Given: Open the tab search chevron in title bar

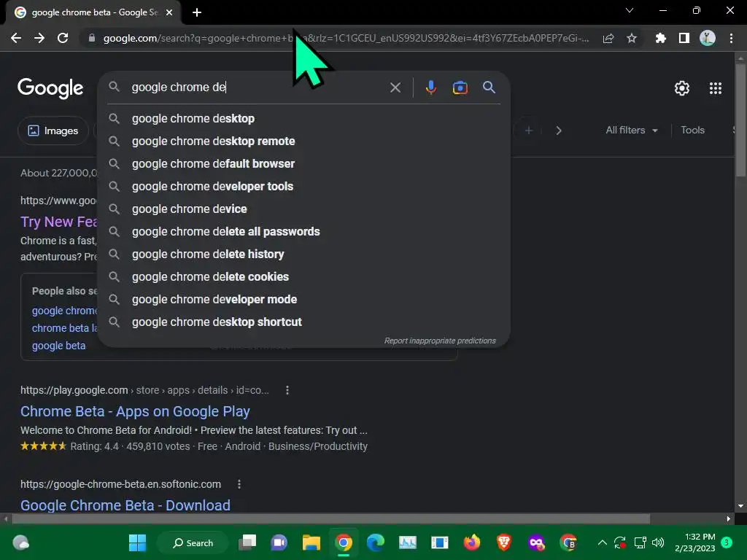Looking at the screenshot, I should [630, 10].
